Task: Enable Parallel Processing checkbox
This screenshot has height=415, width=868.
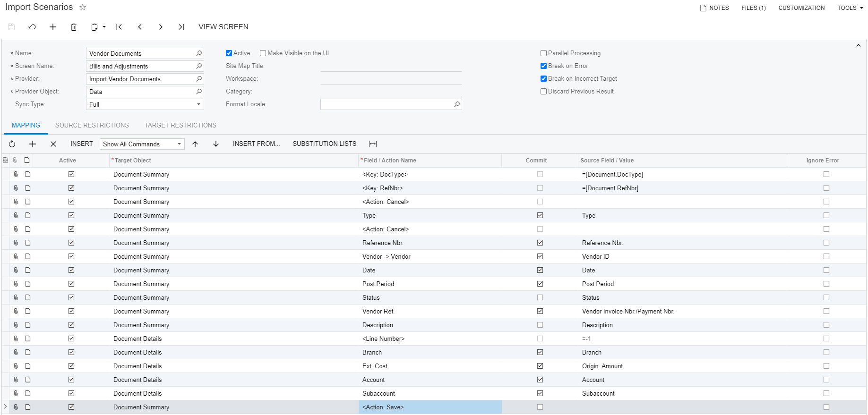Action: 544,53
